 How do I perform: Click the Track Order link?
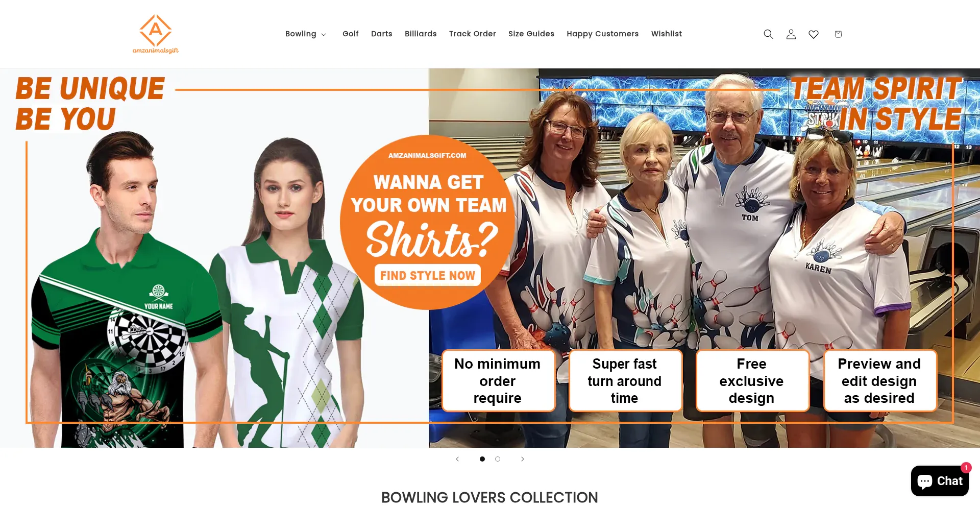473,34
